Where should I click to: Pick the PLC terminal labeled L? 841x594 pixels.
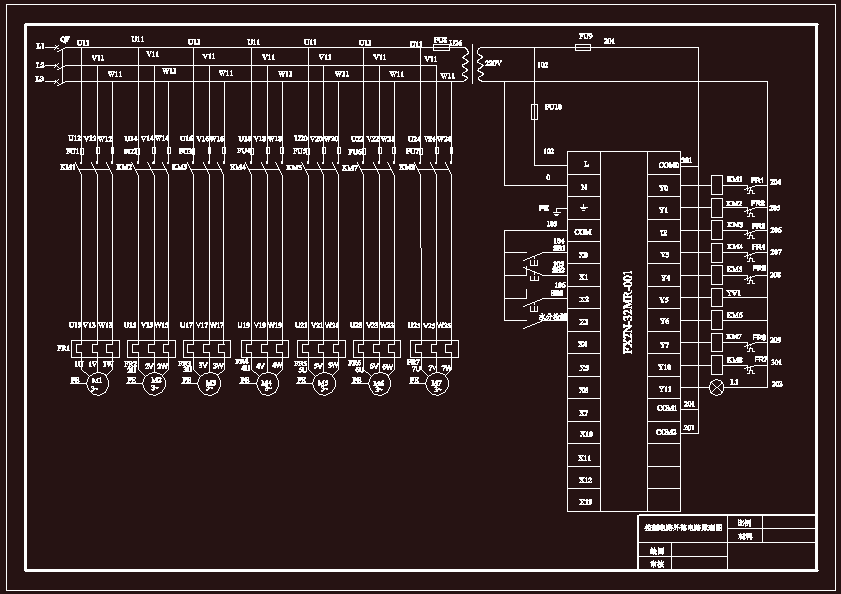(584, 164)
